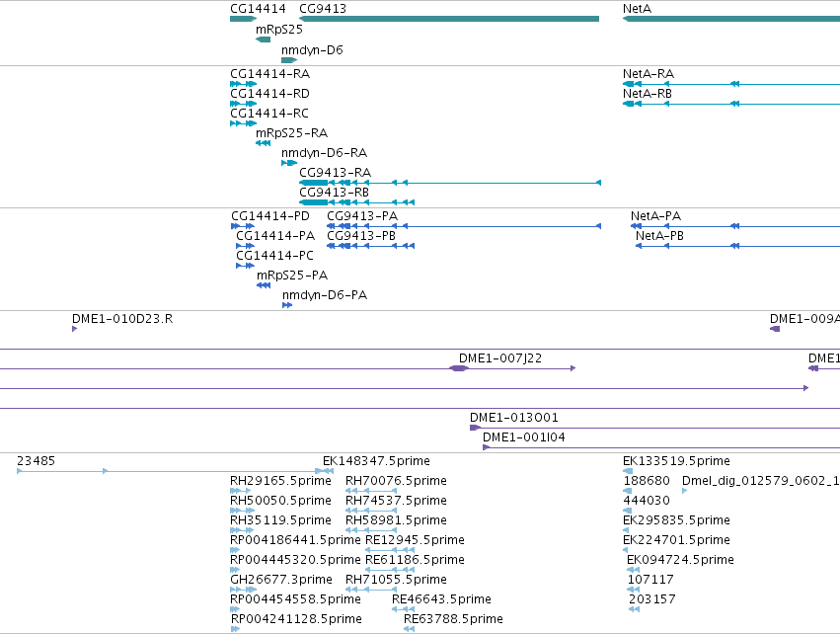The height and width of the screenshot is (634, 840).
Task: Select transcript CG14414-RD
Action: coord(243,104)
